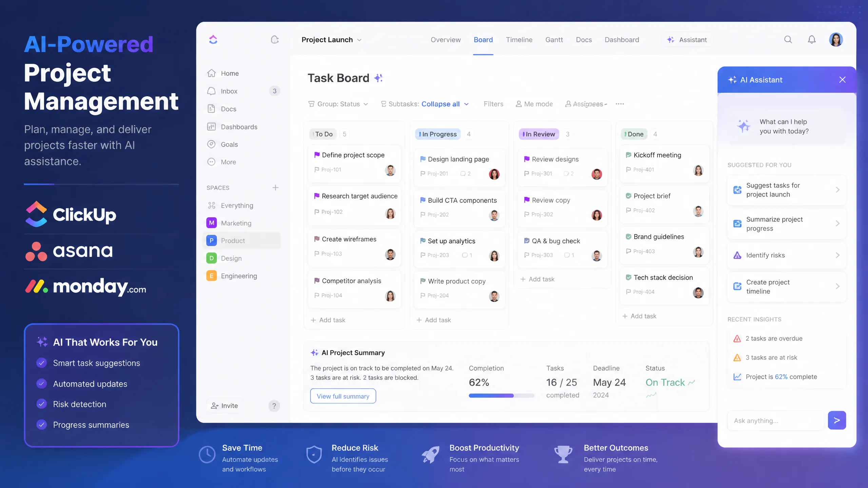Click the assignee avatar on Research target audience
Viewport: 868px width, 488px height.
390,213
